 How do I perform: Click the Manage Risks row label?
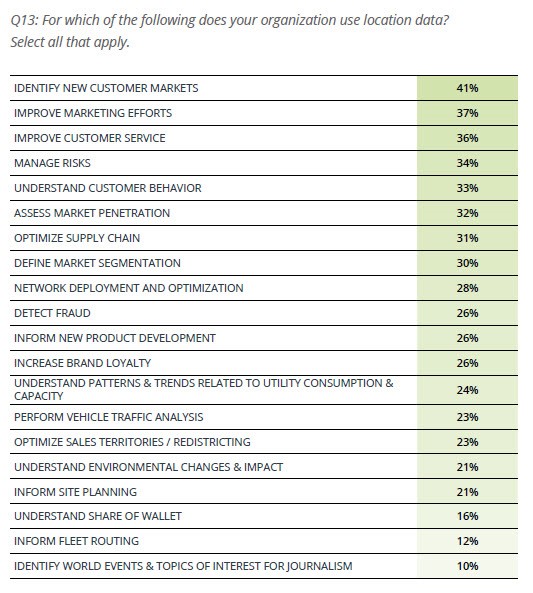click(52, 163)
